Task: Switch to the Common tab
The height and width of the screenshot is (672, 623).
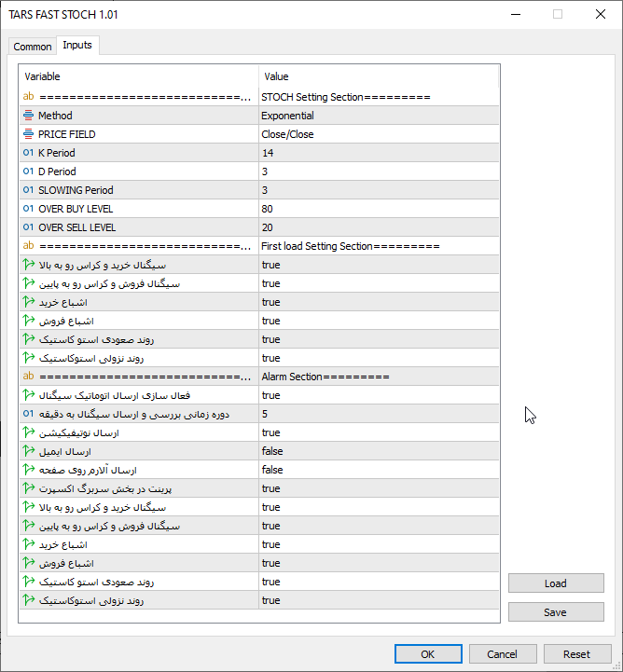Action: tap(33, 47)
